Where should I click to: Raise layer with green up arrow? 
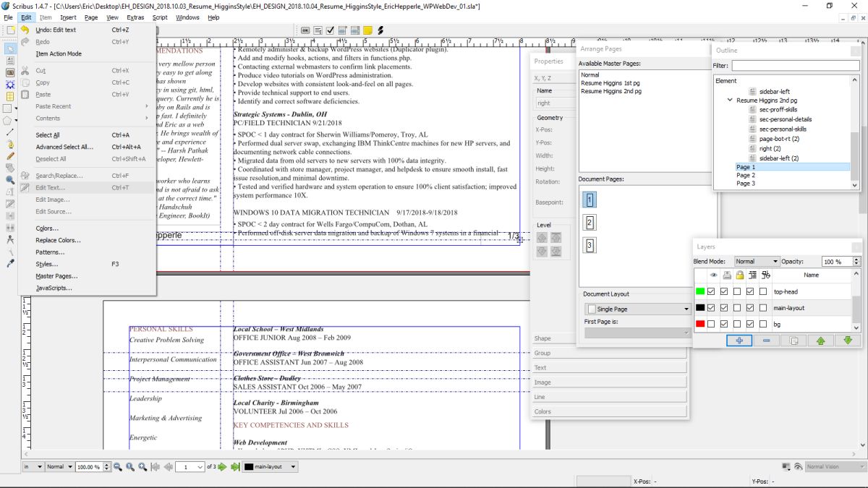pyautogui.click(x=820, y=341)
